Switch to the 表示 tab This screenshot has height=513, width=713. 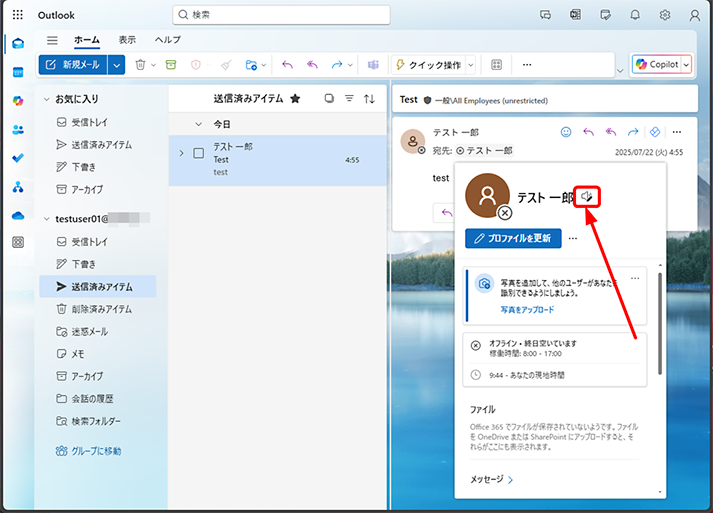(127, 40)
